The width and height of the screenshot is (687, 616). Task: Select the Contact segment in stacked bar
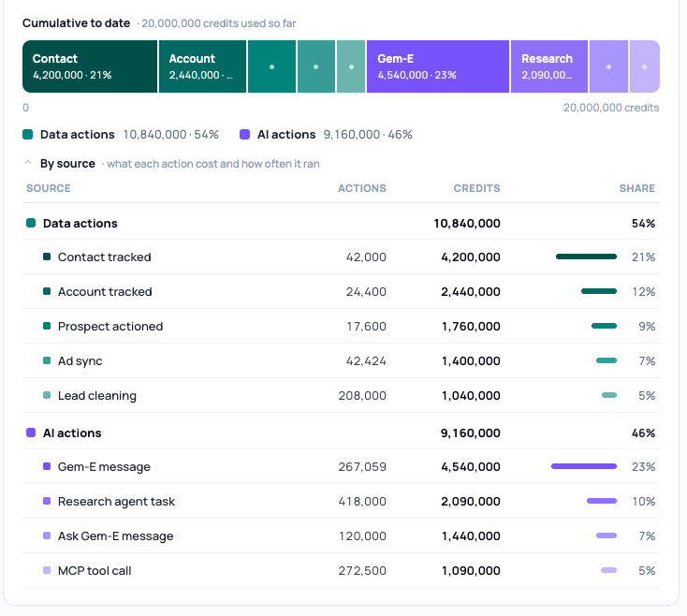[x=90, y=66]
